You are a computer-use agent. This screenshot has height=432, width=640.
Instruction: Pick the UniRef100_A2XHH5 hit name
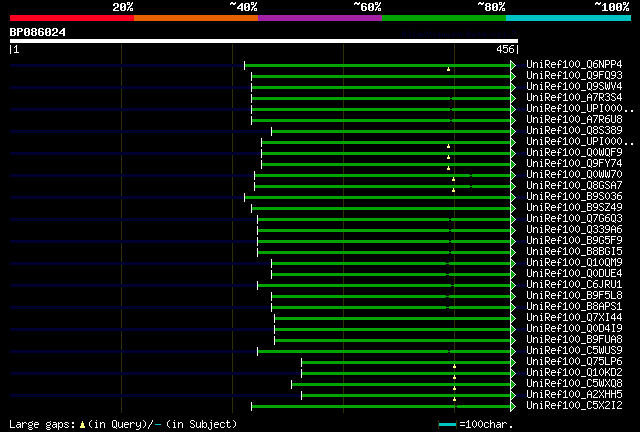574,395
